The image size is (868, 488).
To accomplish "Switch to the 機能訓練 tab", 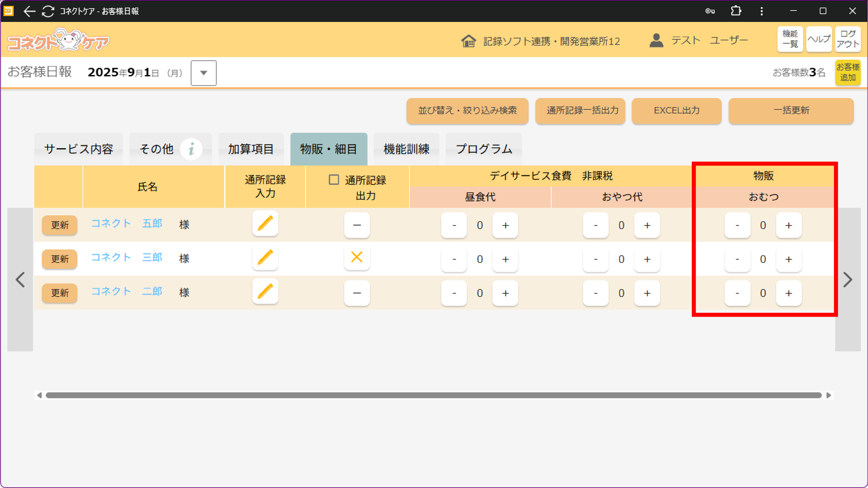I will click(406, 149).
